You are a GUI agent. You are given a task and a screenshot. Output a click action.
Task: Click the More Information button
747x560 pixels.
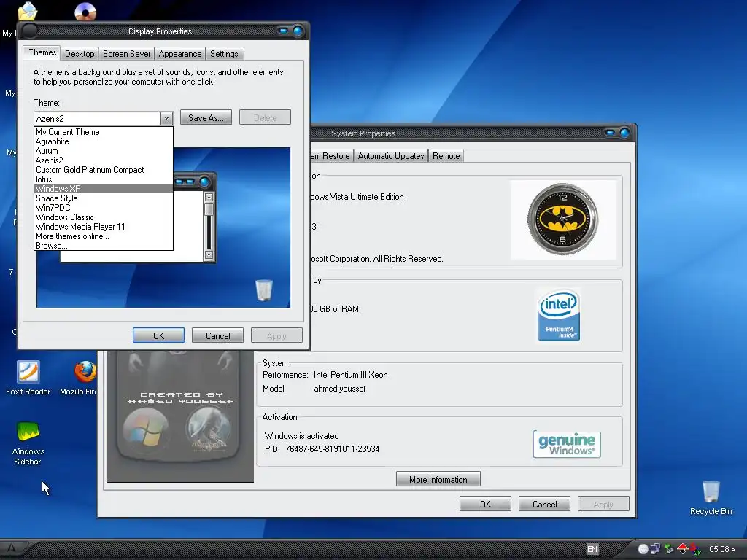coord(438,480)
